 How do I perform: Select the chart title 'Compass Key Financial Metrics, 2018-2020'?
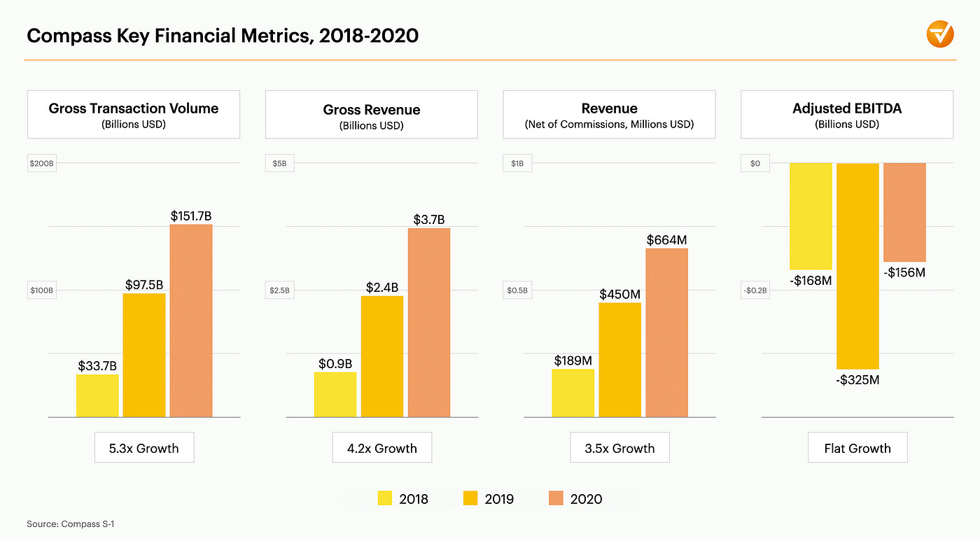point(223,34)
